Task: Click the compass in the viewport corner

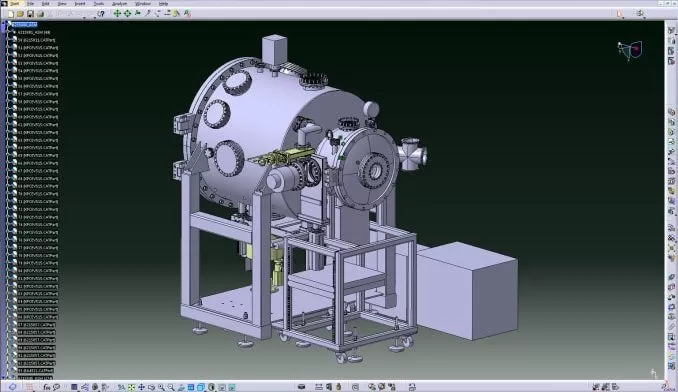Action: point(630,51)
